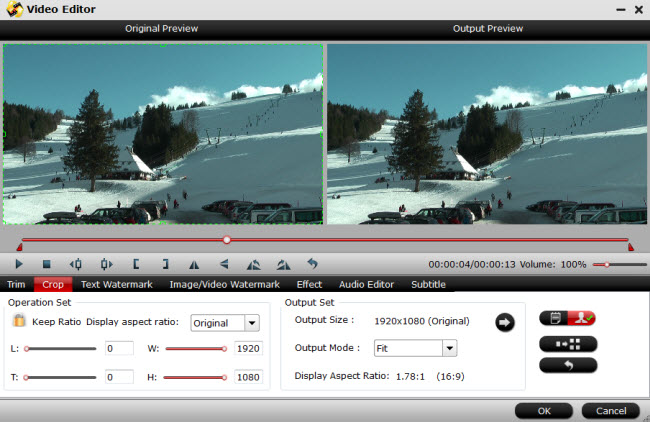Rotate the video clockwise
This screenshot has width=650, height=422.
coord(284,264)
